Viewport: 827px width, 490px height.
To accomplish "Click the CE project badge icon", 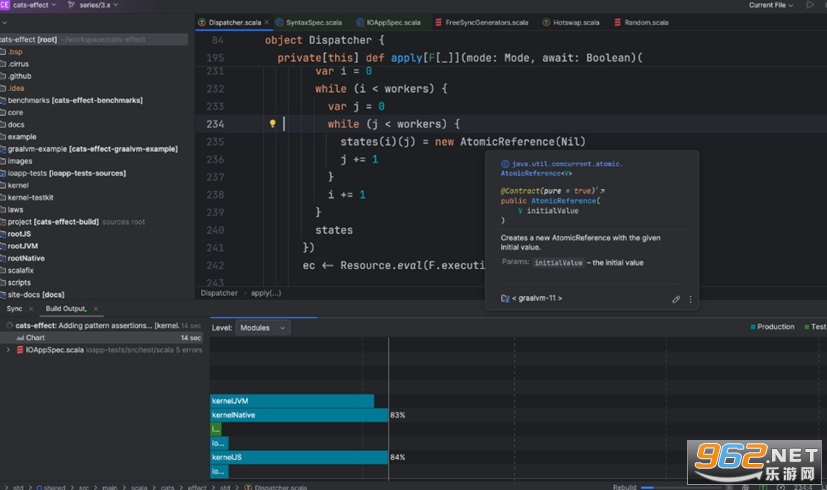I will click(5, 5).
